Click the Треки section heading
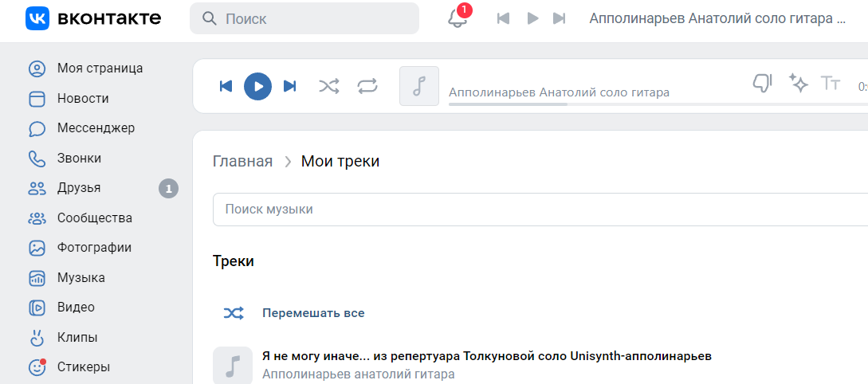 pyautogui.click(x=233, y=261)
